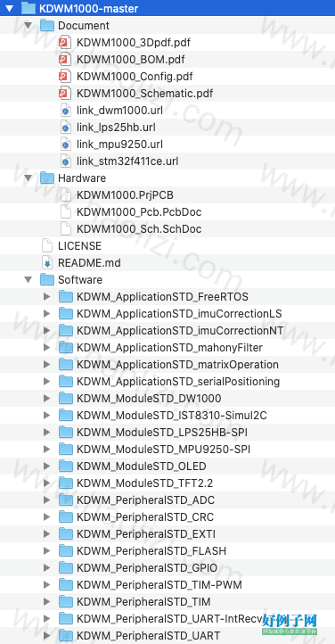Click the link_stm32f411ce.url web link icon
Screen dimensions: 335x644
tap(66, 161)
